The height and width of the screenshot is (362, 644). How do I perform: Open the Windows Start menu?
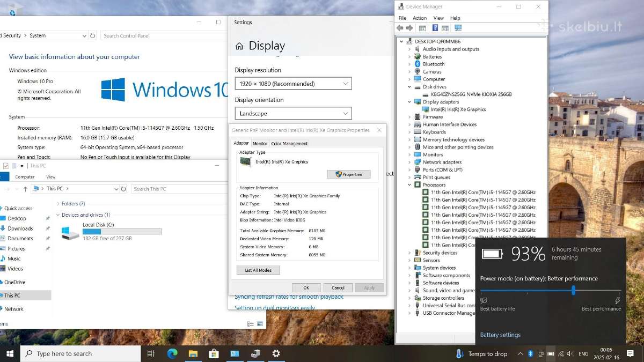click(x=10, y=353)
